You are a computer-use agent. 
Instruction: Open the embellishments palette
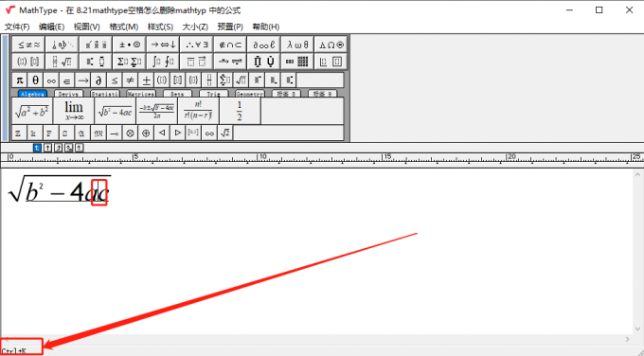pyautogui.click(x=96, y=44)
